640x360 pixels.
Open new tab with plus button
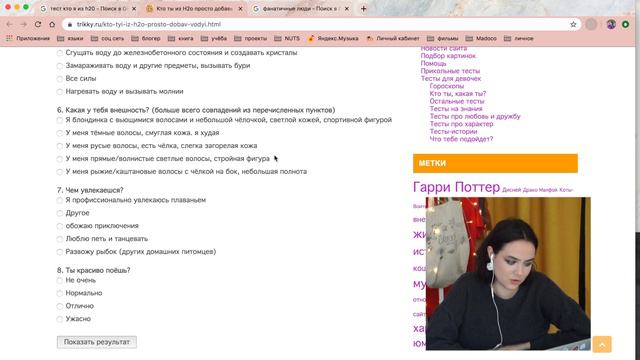(363, 9)
